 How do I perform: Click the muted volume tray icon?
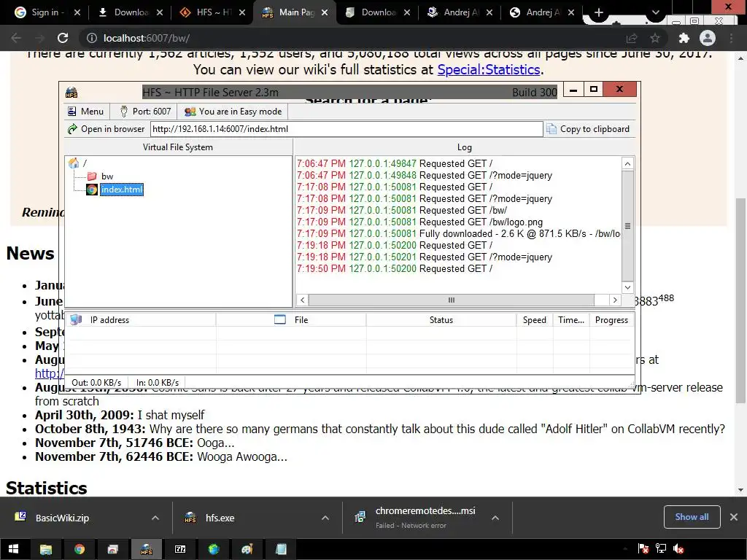click(678, 549)
